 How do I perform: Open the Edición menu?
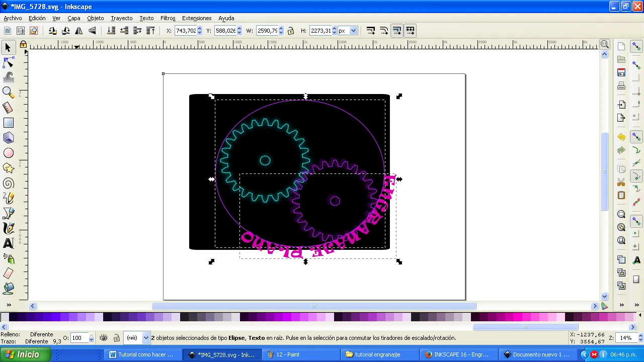(x=37, y=18)
